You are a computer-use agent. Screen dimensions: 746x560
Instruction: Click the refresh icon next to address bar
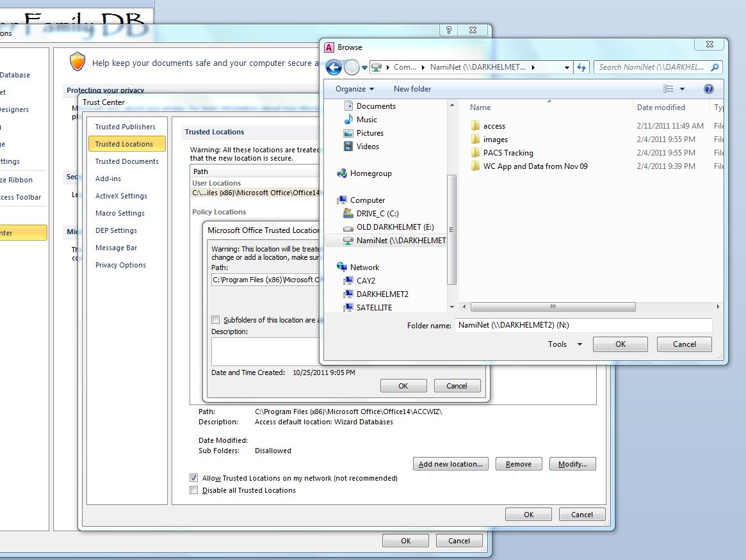pos(581,67)
